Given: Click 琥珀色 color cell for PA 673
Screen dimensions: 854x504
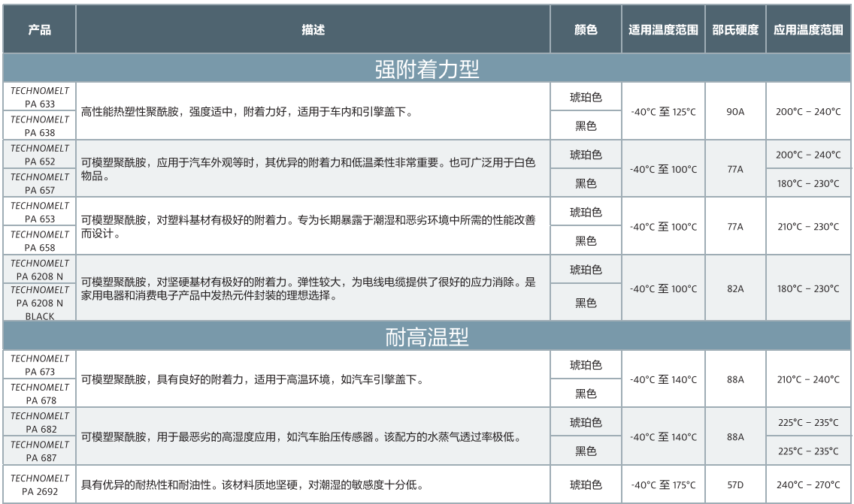Looking at the screenshot, I should 586,364.
